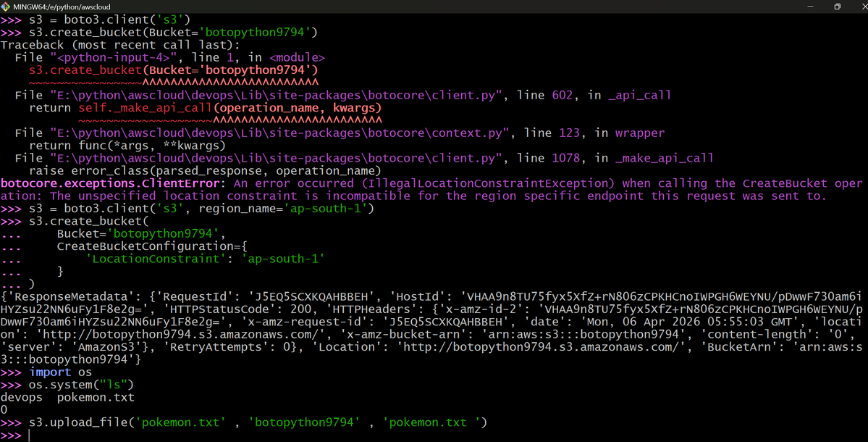Click the return value 0 line

coord(4,410)
